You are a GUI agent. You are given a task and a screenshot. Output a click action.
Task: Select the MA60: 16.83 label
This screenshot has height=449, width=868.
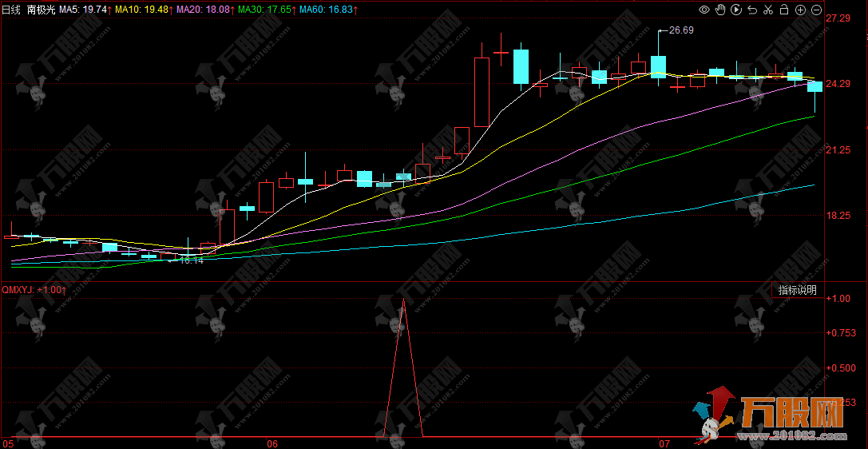coord(327,10)
